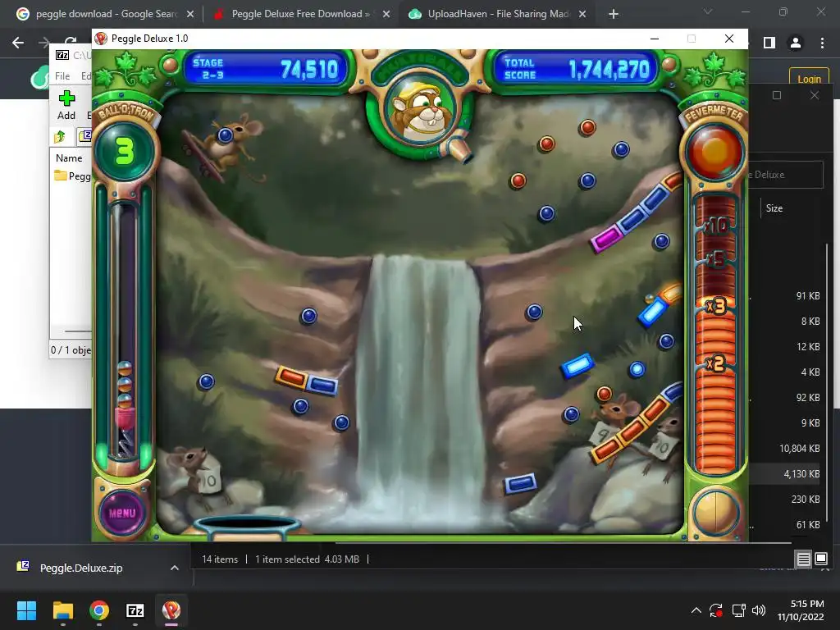Click the Size column header in Explorer
Image resolution: width=840 pixels, height=630 pixels.
[x=774, y=208]
